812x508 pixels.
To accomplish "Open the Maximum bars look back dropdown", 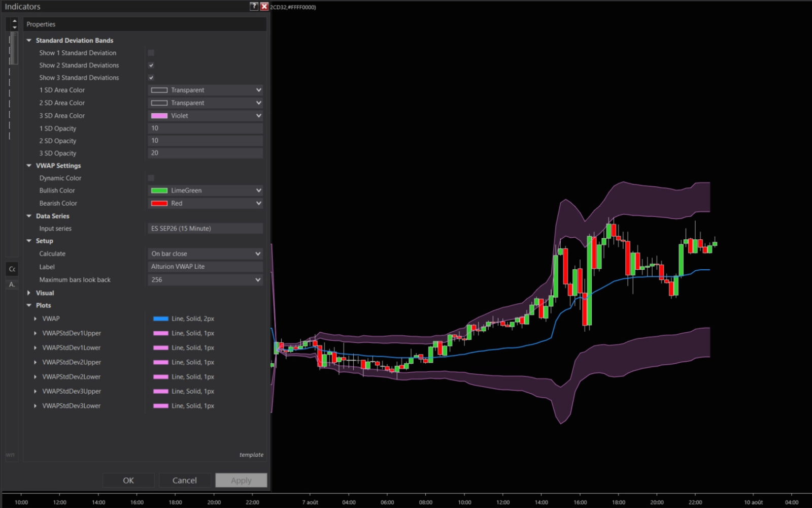I will click(206, 280).
